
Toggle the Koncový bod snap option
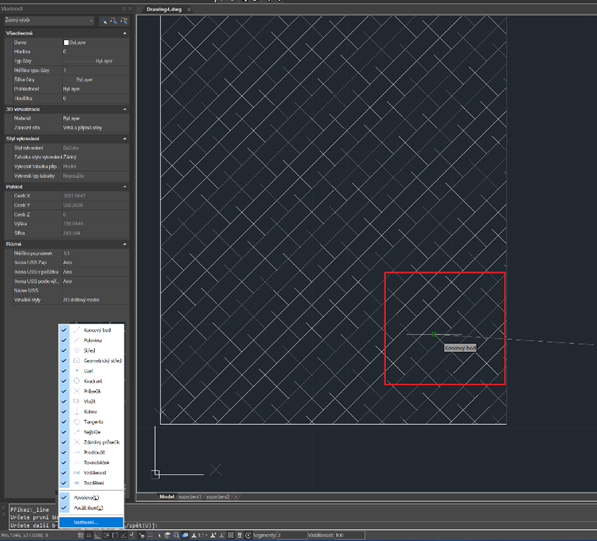pyautogui.click(x=91, y=330)
